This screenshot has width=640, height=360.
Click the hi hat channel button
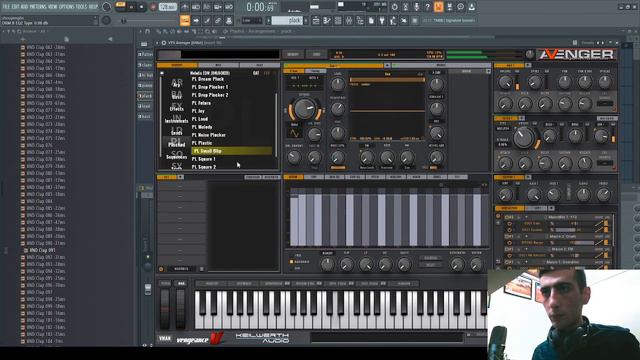click(x=145, y=75)
